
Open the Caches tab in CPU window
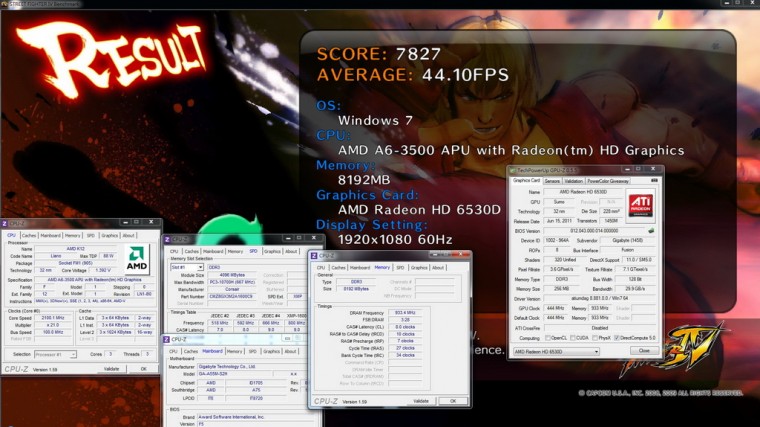pos(30,235)
